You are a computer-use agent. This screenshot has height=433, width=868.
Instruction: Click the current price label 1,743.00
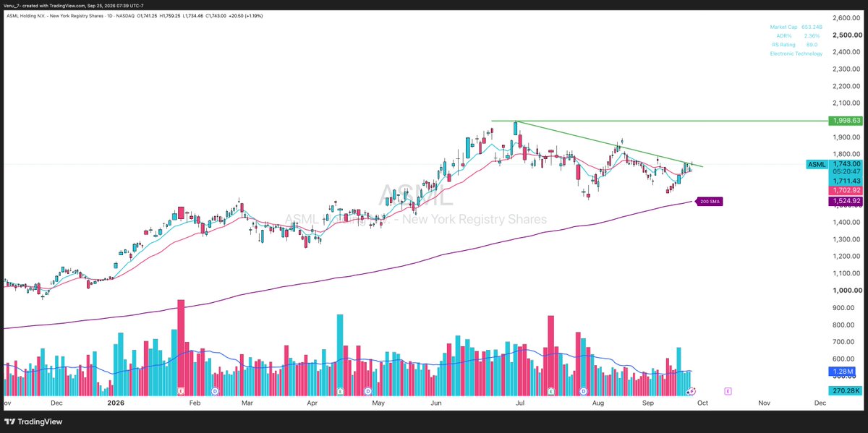(x=846, y=164)
